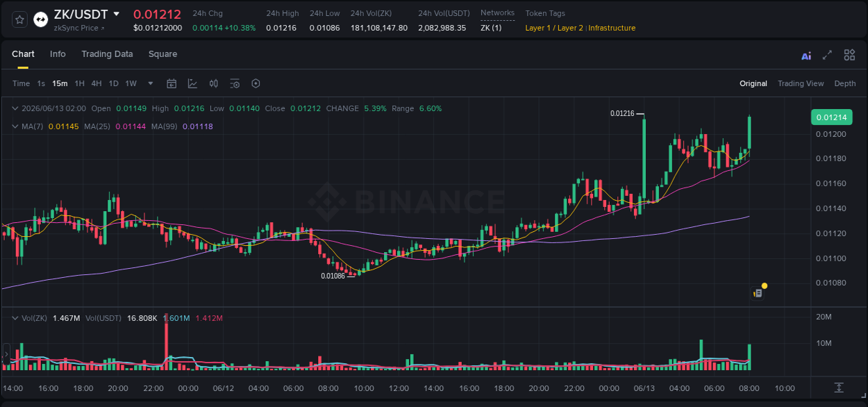Click the MA(99) indicator label

[x=165, y=126]
